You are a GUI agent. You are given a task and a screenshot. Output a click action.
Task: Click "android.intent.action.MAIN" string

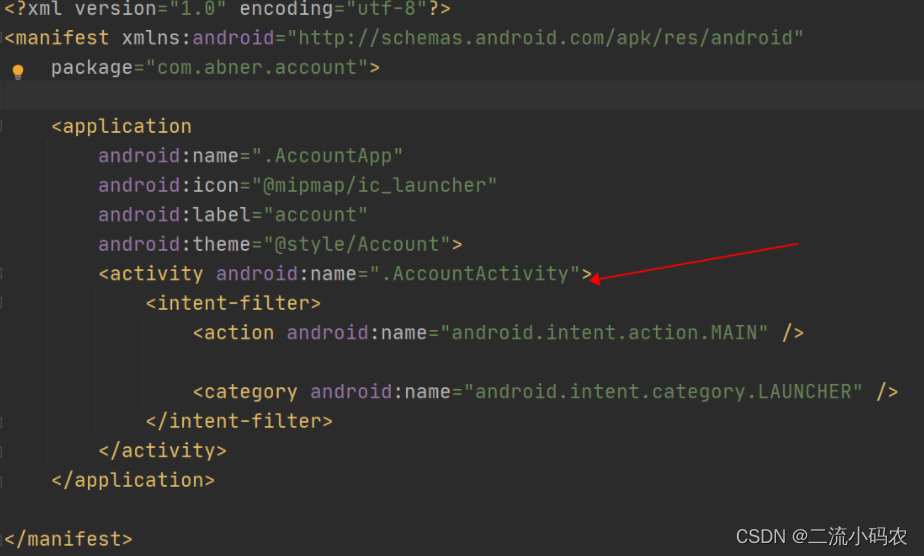point(604,333)
